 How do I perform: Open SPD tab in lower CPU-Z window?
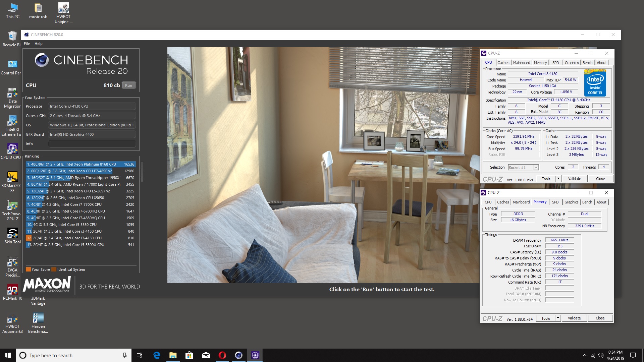(x=555, y=202)
